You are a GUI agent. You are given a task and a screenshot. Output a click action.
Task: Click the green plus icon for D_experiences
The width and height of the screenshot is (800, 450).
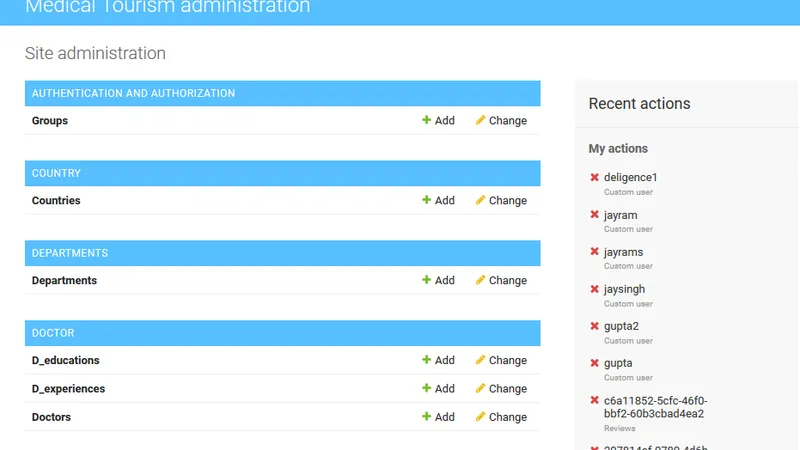pyautogui.click(x=427, y=388)
